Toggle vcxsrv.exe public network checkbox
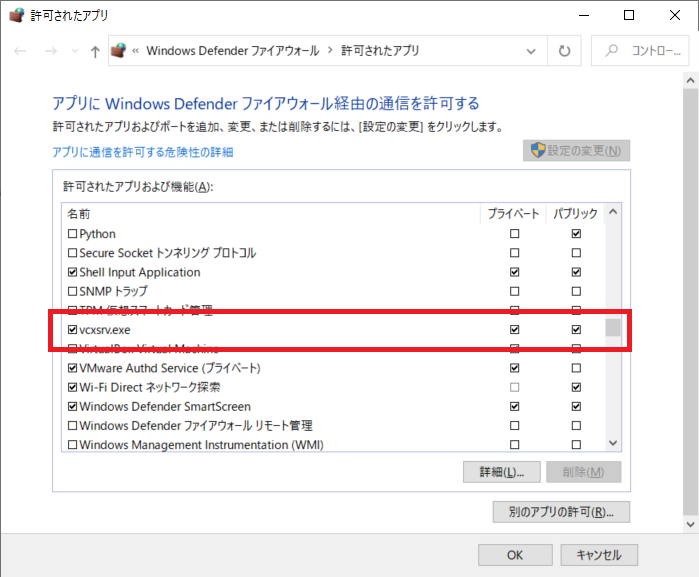Image resolution: width=699 pixels, height=577 pixels. tap(576, 330)
